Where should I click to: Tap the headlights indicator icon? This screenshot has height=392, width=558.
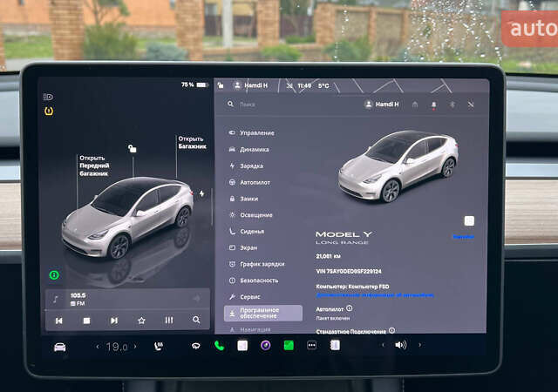(48, 97)
